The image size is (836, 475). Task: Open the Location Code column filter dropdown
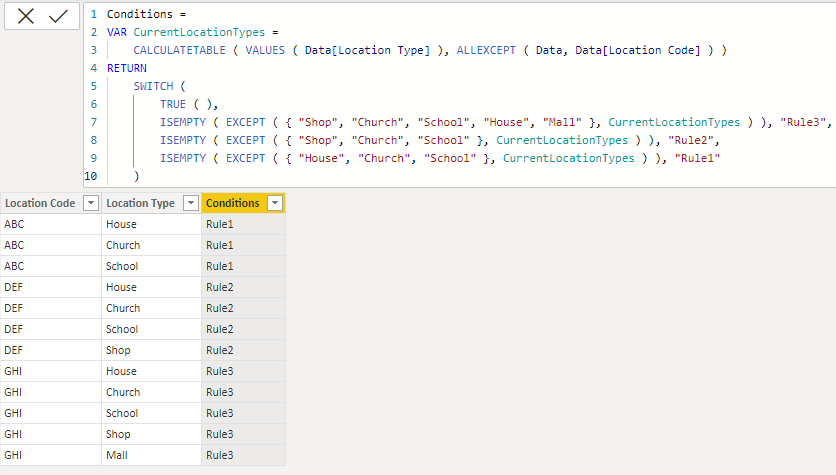coord(91,203)
